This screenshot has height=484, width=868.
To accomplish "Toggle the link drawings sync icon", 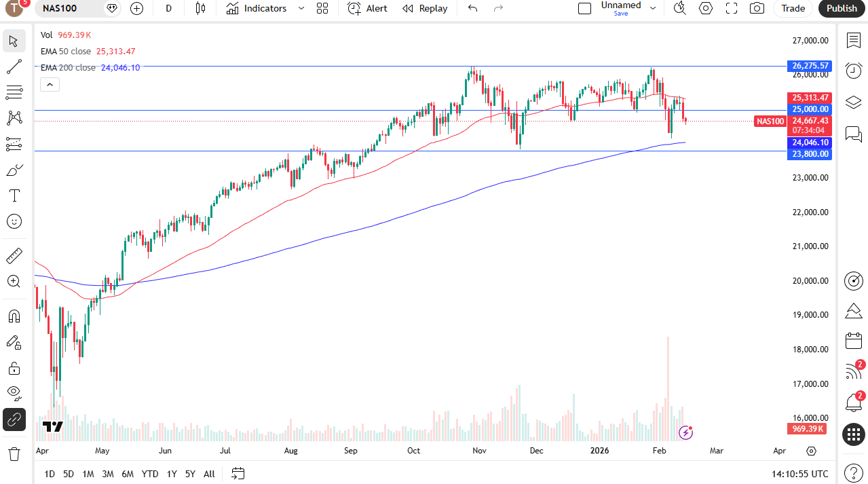I will pyautogui.click(x=14, y=420).
